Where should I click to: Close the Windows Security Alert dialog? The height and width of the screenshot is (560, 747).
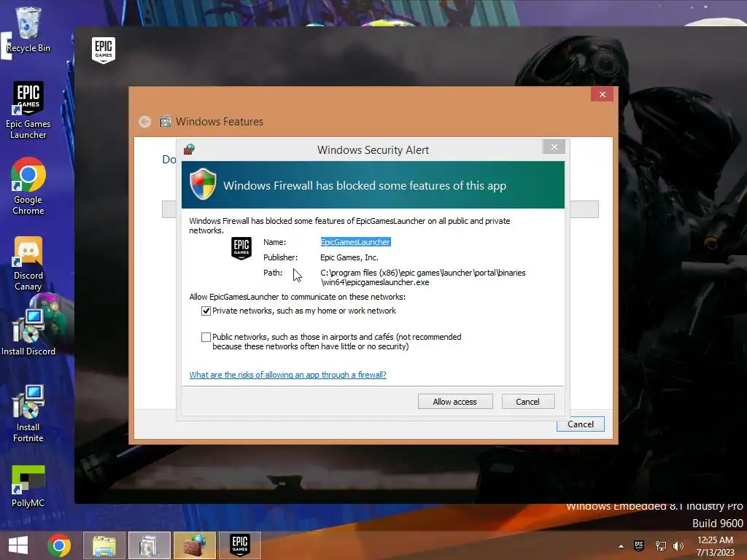[x=554, y=147]
